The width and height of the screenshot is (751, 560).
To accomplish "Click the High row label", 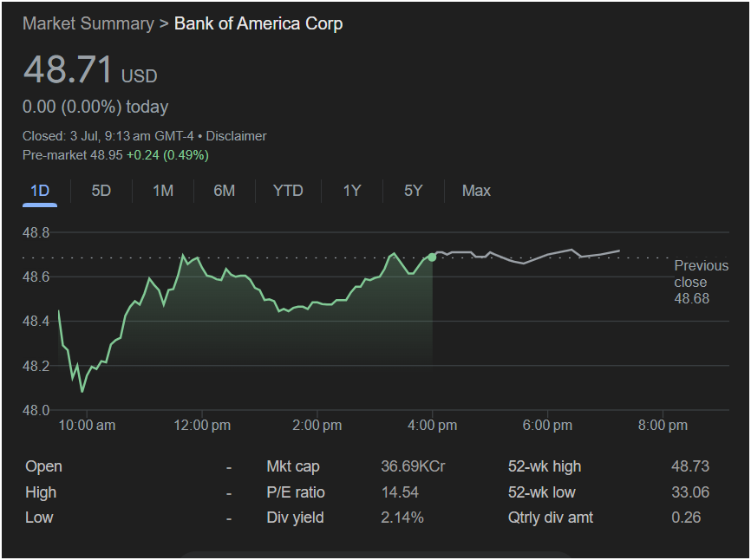I will (x=41, y=492).
